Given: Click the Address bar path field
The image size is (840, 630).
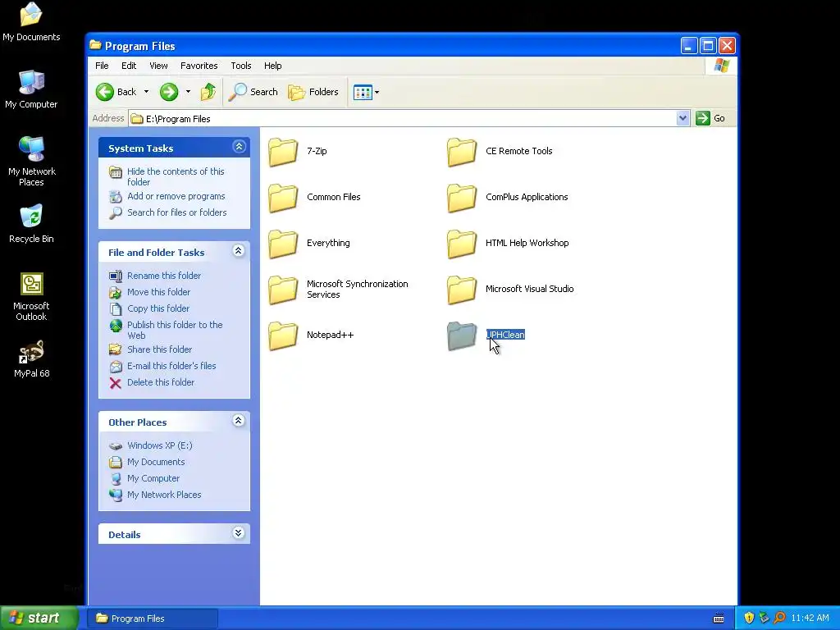Looking at the screenshot, I should coord(403,118).
